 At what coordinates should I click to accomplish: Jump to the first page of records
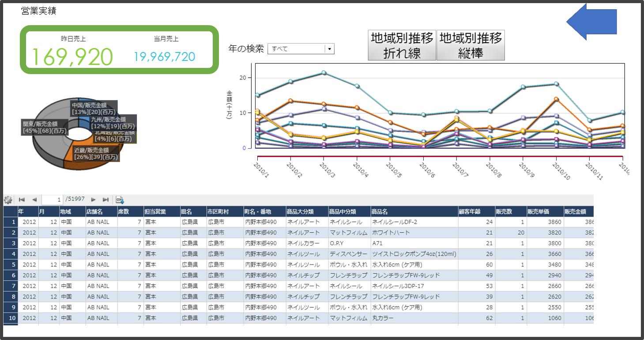coord(22,200)
